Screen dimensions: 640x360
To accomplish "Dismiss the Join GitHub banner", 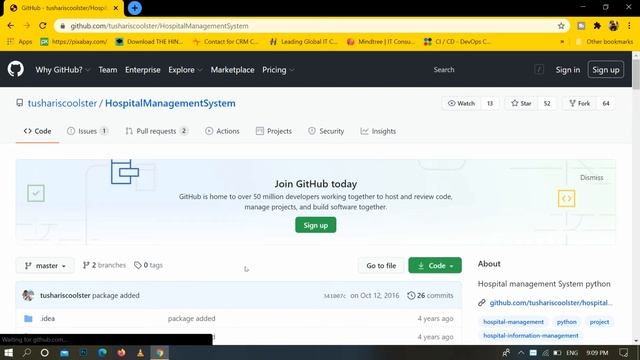I will tap(591, 178).
